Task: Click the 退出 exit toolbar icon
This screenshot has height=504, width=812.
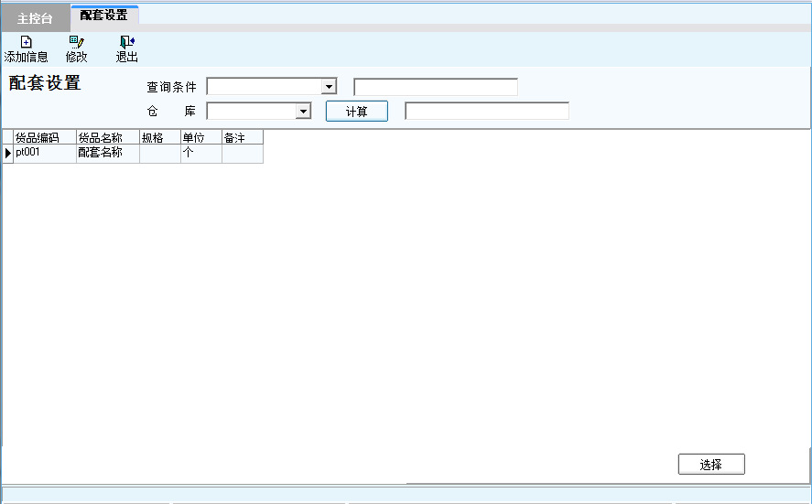Action: [127, 49]
